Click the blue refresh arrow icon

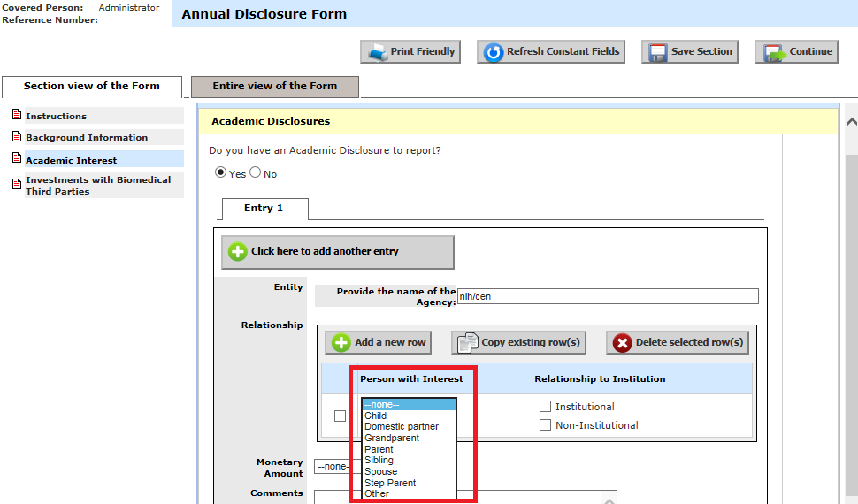(493, 52)
